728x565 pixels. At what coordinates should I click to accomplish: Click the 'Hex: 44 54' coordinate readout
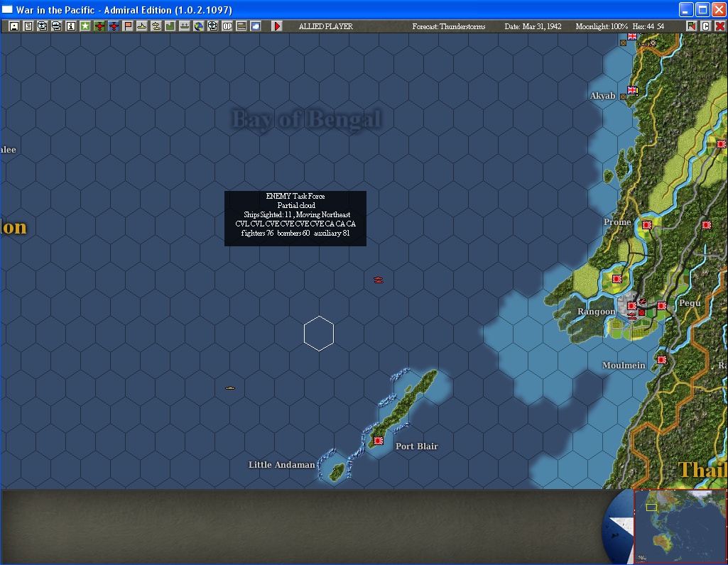click(648, 26)
